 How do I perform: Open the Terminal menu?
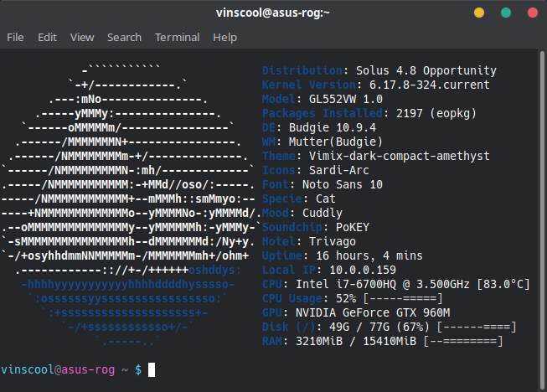pos(178,38)
